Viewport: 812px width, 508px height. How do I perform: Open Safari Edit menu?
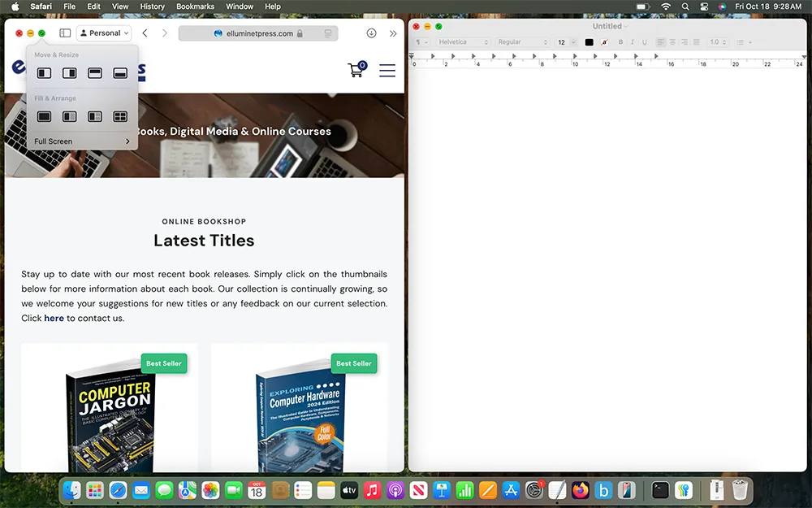point(93,7)
